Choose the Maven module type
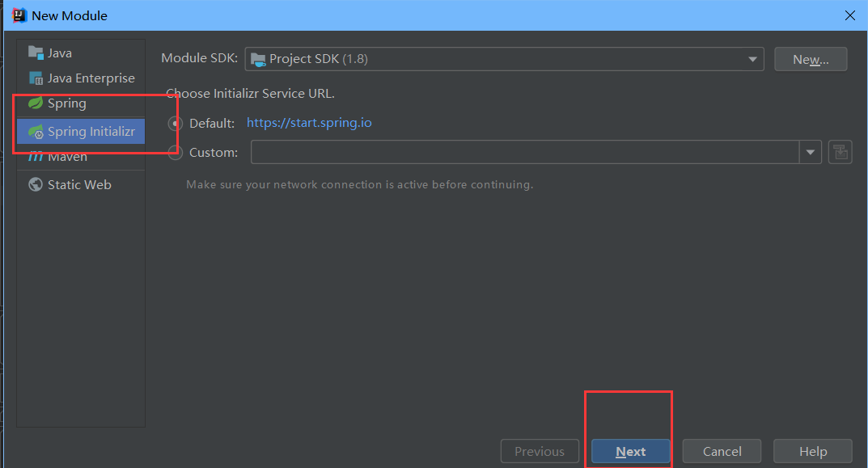Viewport: 868px width, 468px height. pos(81,157)
